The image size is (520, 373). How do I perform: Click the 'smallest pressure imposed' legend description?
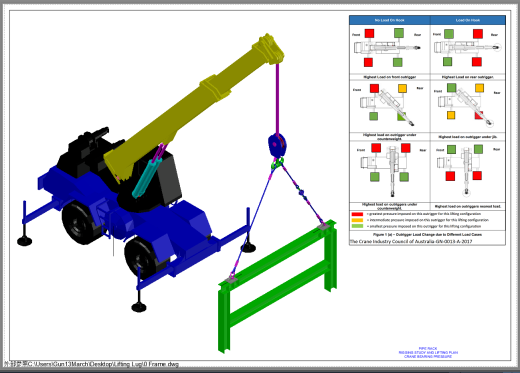[x=424, y=226]
